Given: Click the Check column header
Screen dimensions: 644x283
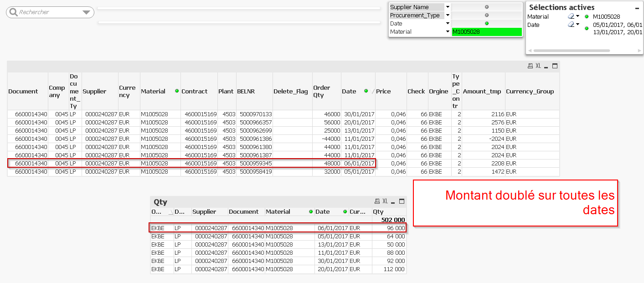Looking at the screenshot, I should [x=416, y=91].
